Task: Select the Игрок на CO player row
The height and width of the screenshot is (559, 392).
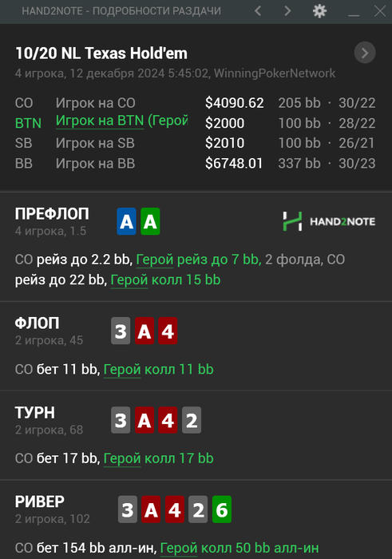Action: tap(195, 103)
